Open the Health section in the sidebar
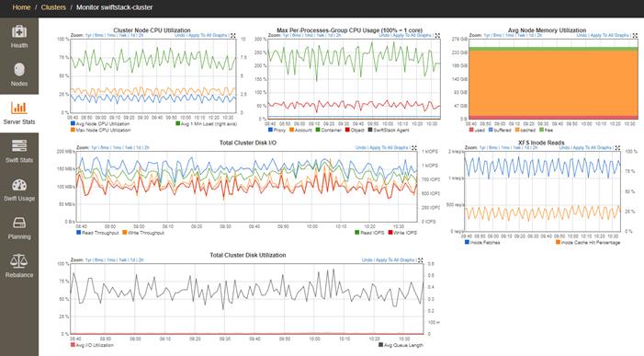 click(19, 36)
